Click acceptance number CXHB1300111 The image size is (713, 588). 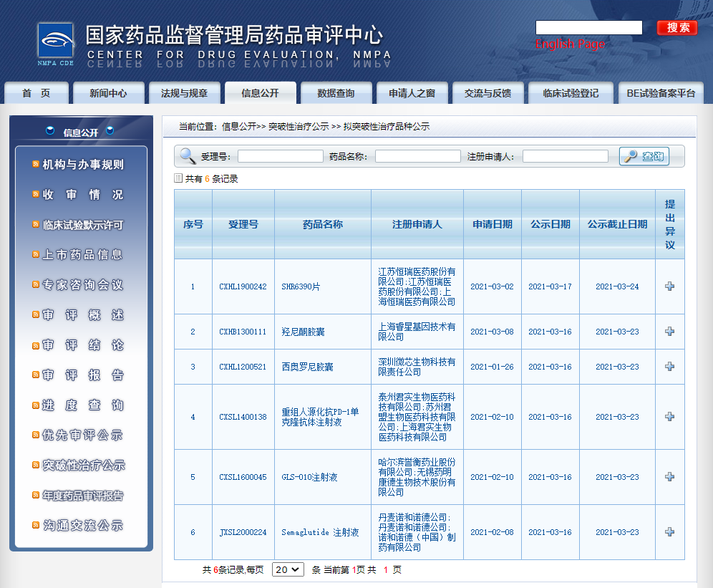pyautogui.click(x=243, y=332)
